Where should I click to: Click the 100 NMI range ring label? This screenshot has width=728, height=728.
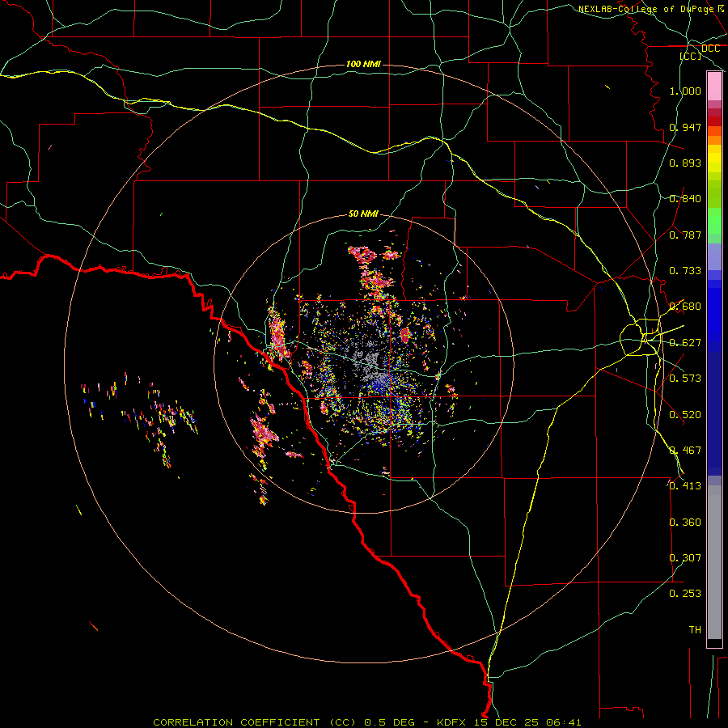tap(363, 64)
